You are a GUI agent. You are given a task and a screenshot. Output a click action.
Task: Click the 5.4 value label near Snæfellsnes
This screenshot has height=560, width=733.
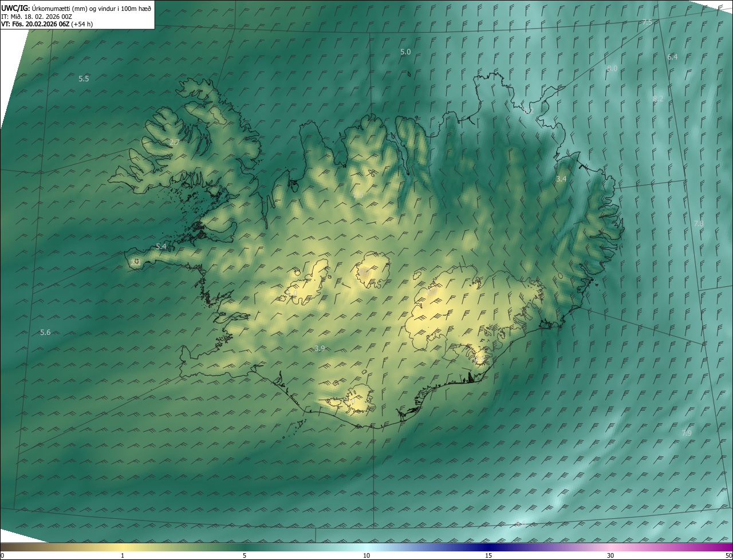click(161, 246)
